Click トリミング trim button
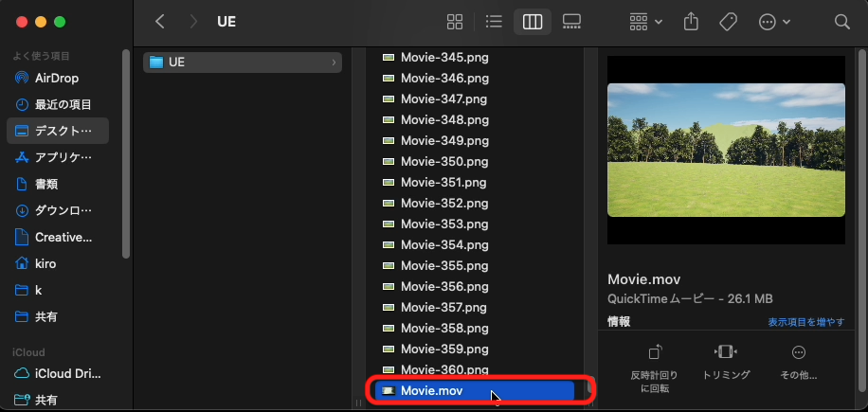868x412 pixels. point(726,362)
